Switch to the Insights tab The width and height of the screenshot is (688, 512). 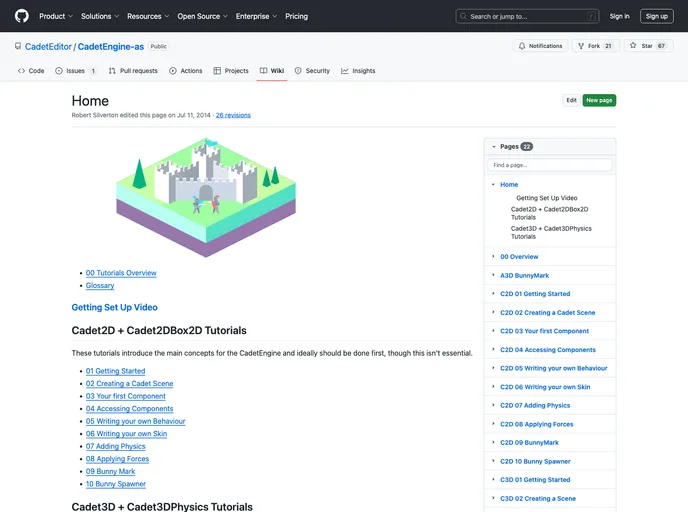[x=358, y=71]
